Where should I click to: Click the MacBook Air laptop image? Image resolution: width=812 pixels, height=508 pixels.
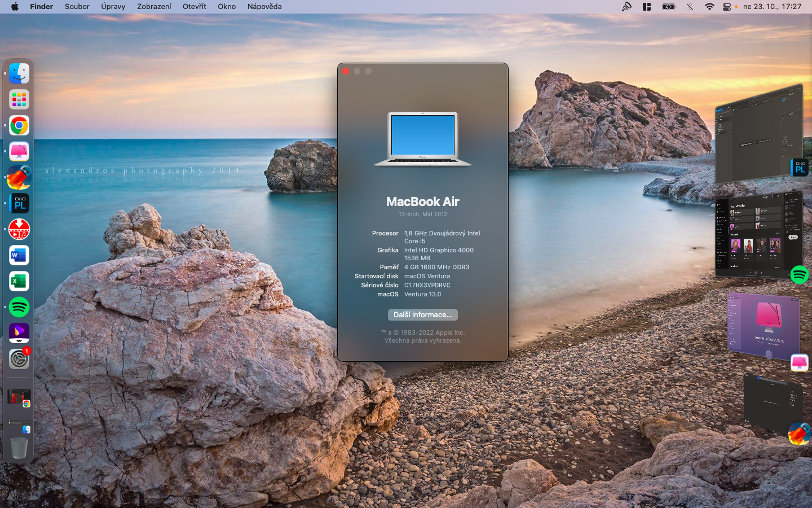423,139
